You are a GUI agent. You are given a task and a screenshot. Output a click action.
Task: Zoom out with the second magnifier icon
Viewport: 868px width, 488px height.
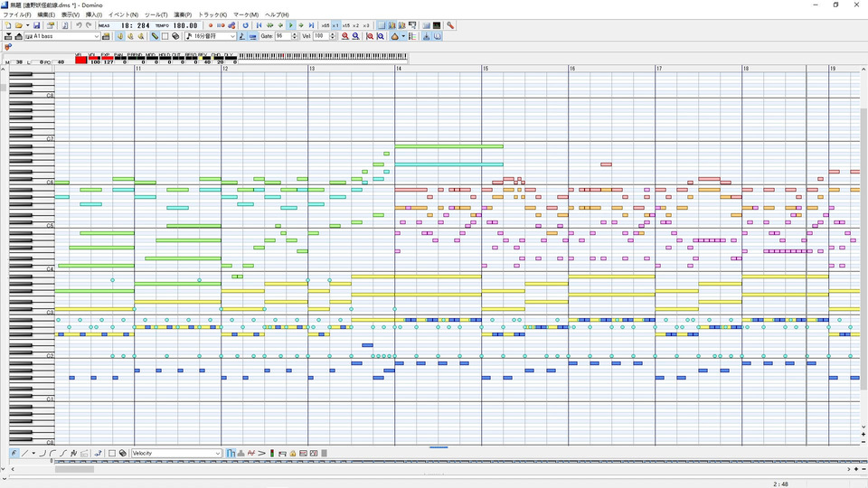(355, 36)
